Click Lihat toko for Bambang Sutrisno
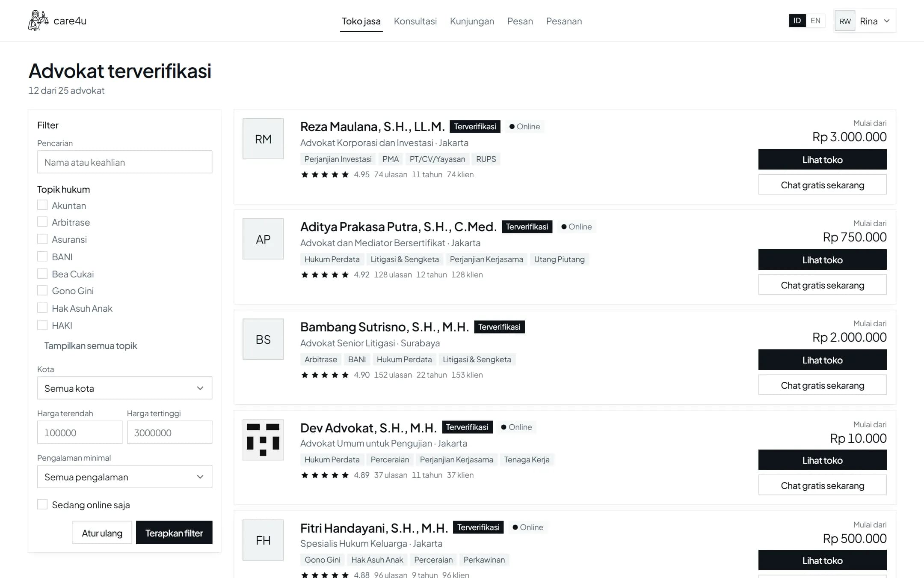924x578 pixels. point(822,360)
